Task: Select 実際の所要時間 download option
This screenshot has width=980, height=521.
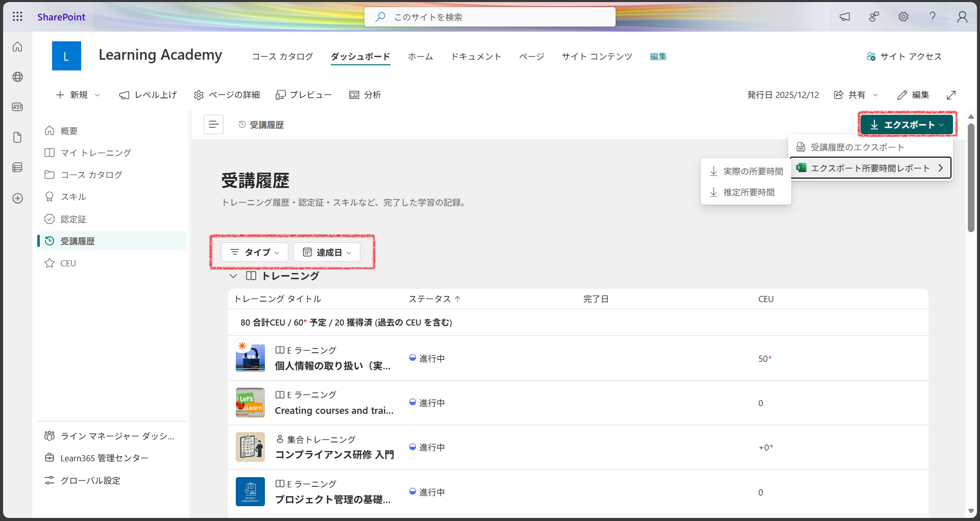Action: coord(746,171)
